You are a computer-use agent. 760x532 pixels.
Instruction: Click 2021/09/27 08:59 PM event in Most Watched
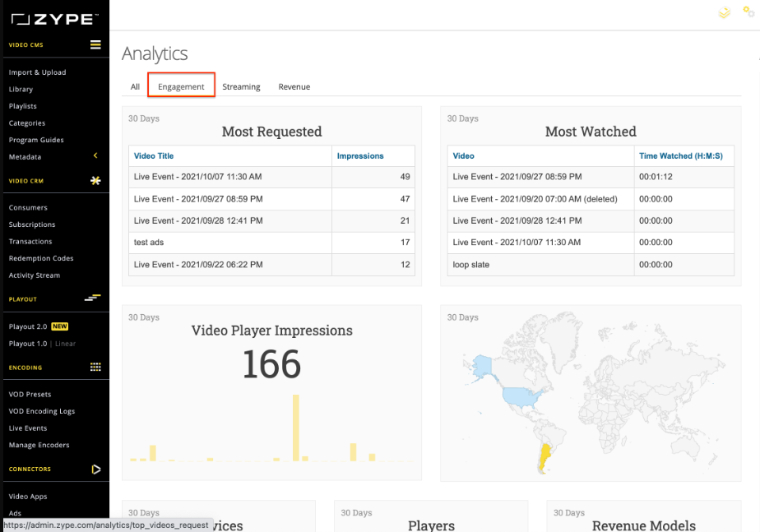(x=517, y=177)
